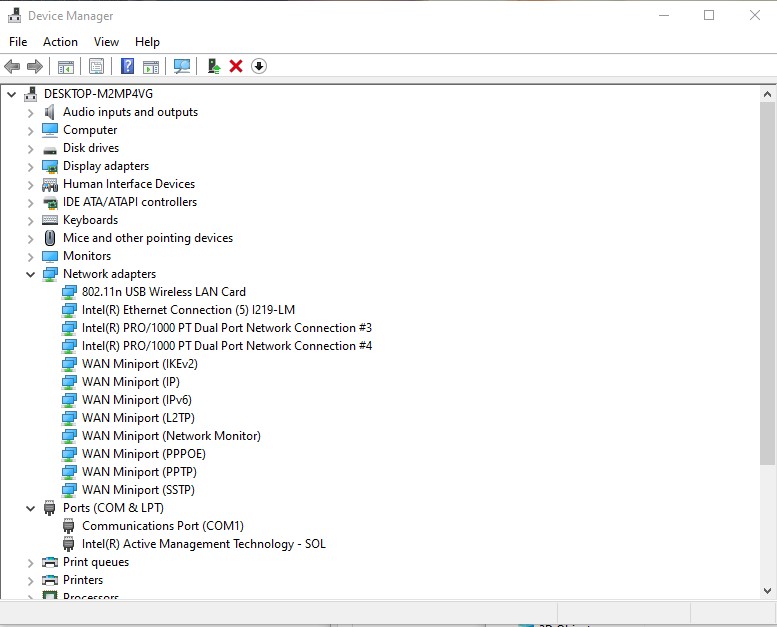Collapse the Network adapters category
The width and height of the screenshot is (777, 627).
pyautogui.click(x=31, y=274)
